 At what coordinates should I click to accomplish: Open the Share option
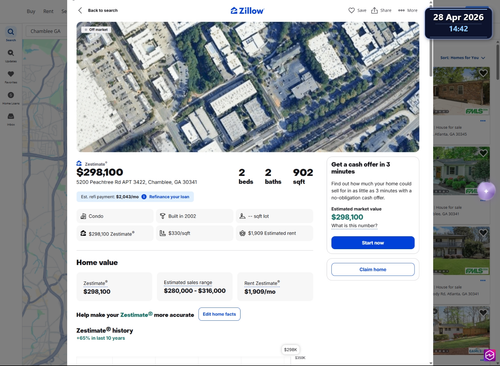point(381,10)
